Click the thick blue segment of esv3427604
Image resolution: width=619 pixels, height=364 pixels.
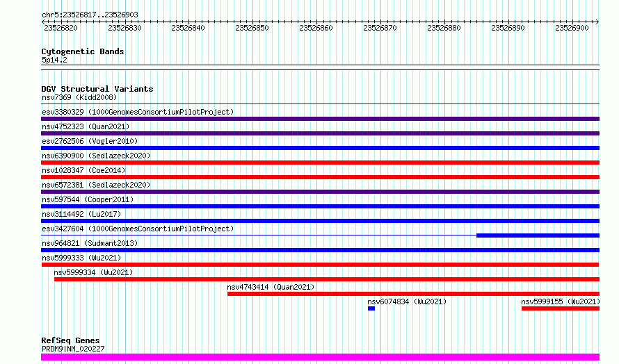538,235
